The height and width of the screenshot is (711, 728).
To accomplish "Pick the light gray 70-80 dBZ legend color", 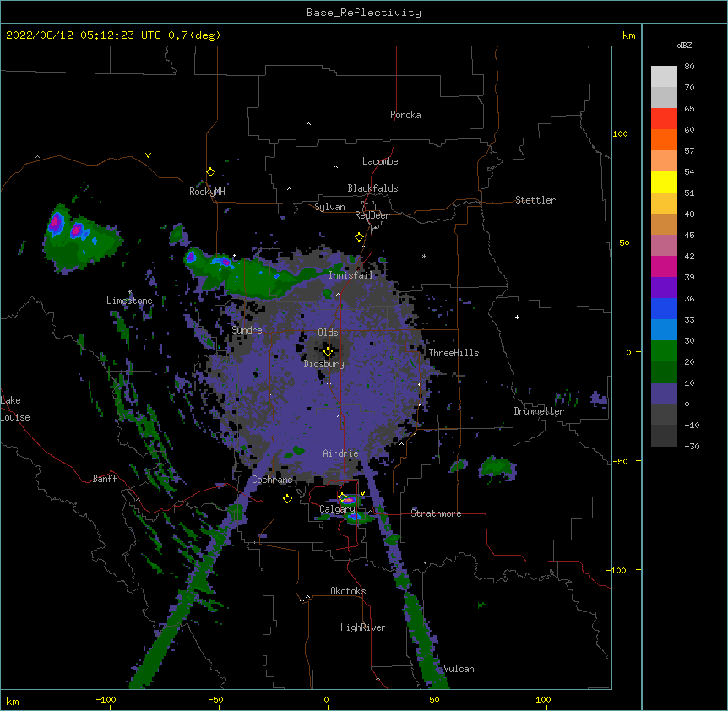I will point(664,77).
